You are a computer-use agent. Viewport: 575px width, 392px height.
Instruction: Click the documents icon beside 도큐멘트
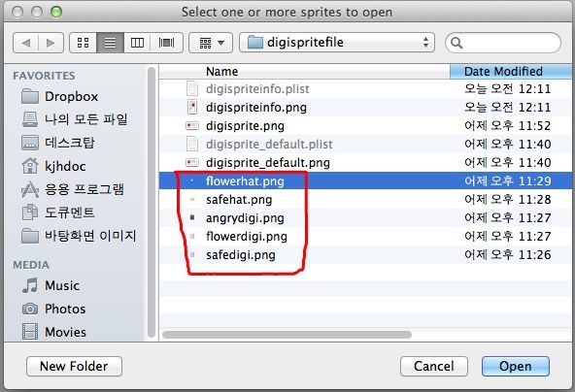(x=30, y=212)
